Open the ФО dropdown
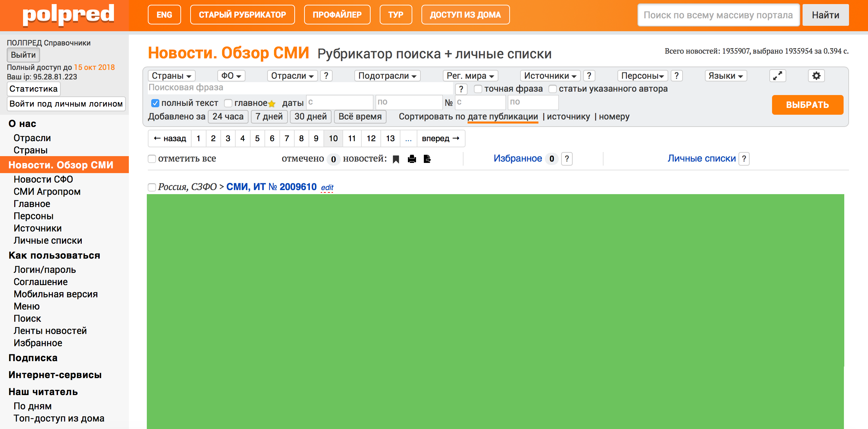The image size is (868, 429). [x=231, y=76]
